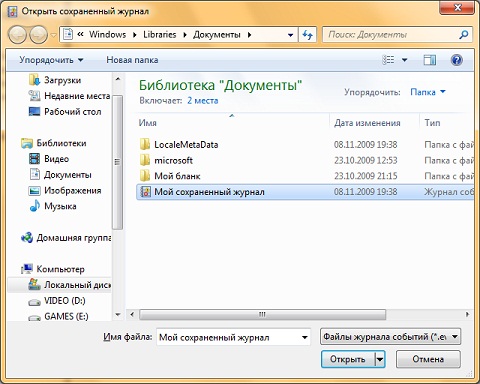The height and width of the screenshot is (384, 480).
Task: Expand the arrow after Windows breadcrumb
Action: [135, 35]
